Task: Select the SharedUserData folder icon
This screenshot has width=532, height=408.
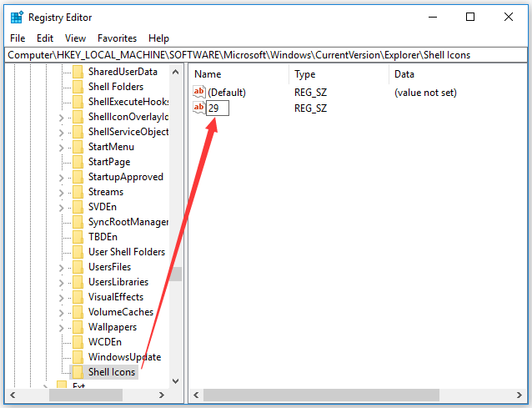Action: [78, 72]
